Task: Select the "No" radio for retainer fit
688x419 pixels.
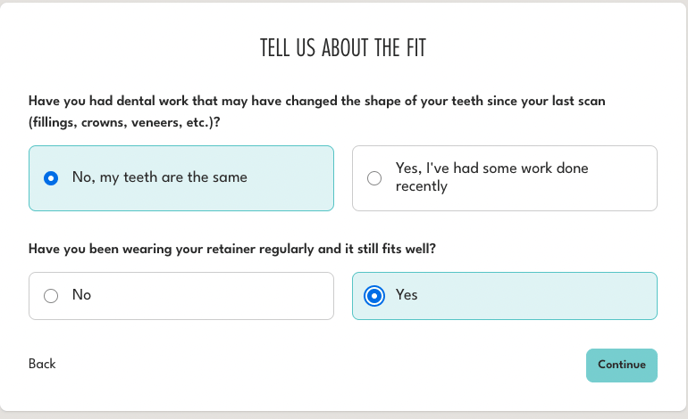Action: tap(51, 296)
